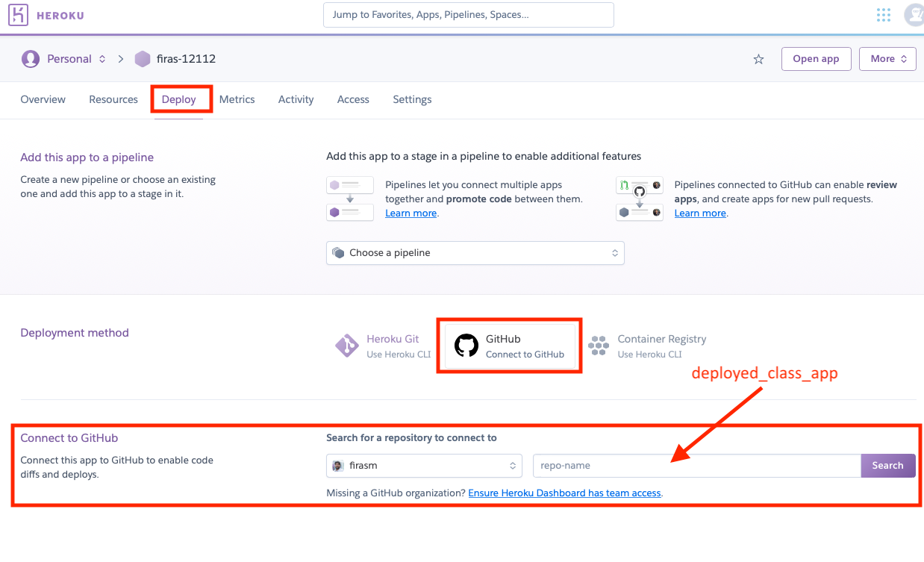Click the Heroku logo icon
Screen dimensions: 924x562
19,14
